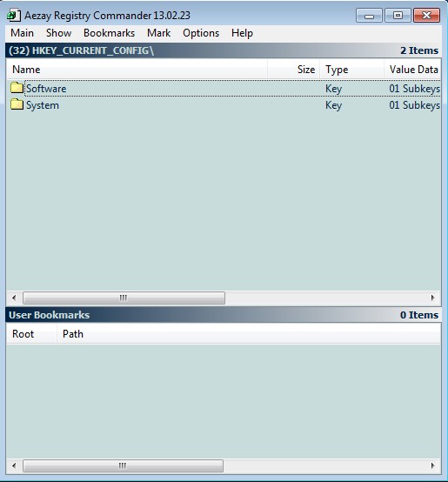Open the Show menu

[x=58, y=33]
